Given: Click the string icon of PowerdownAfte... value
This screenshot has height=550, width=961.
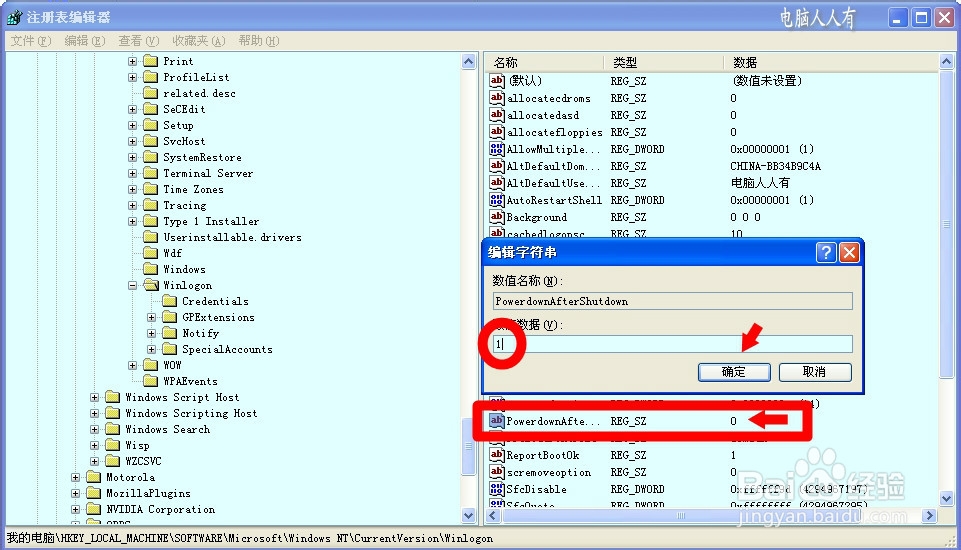Looking at the screenshot, I should (496, 421).
